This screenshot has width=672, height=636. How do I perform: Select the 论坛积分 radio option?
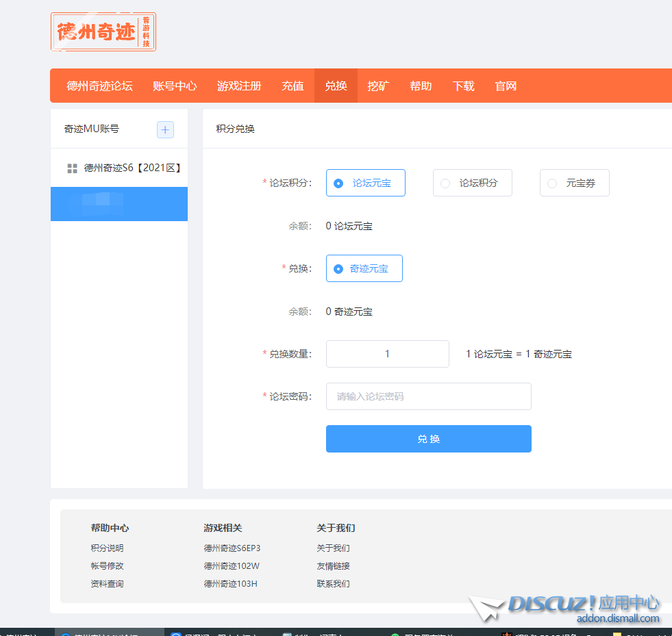point(472,183)
